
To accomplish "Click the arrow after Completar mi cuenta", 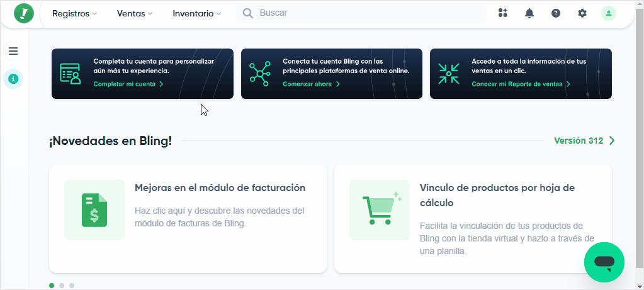I will 161,84.
